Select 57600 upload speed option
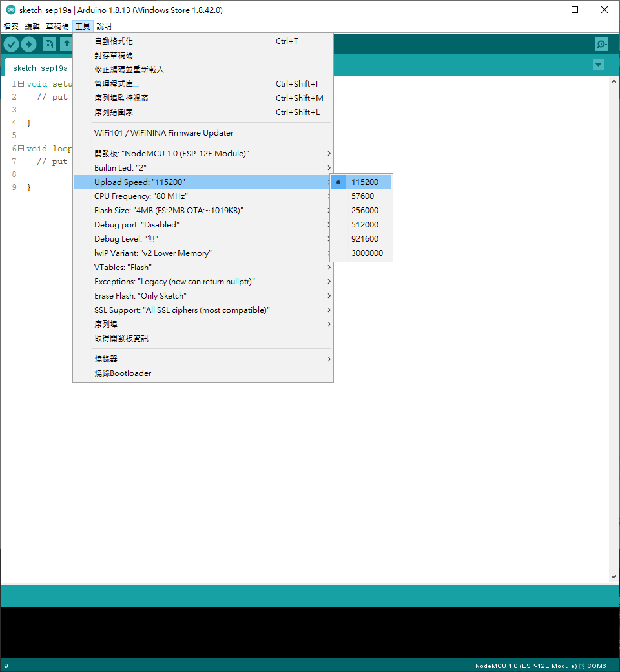620x672 pixels. (x=361, y=196)
